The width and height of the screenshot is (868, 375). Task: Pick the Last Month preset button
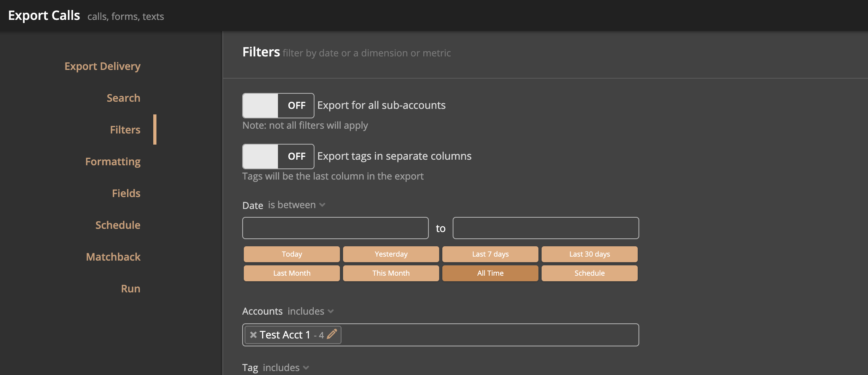(x=292, y=273)
